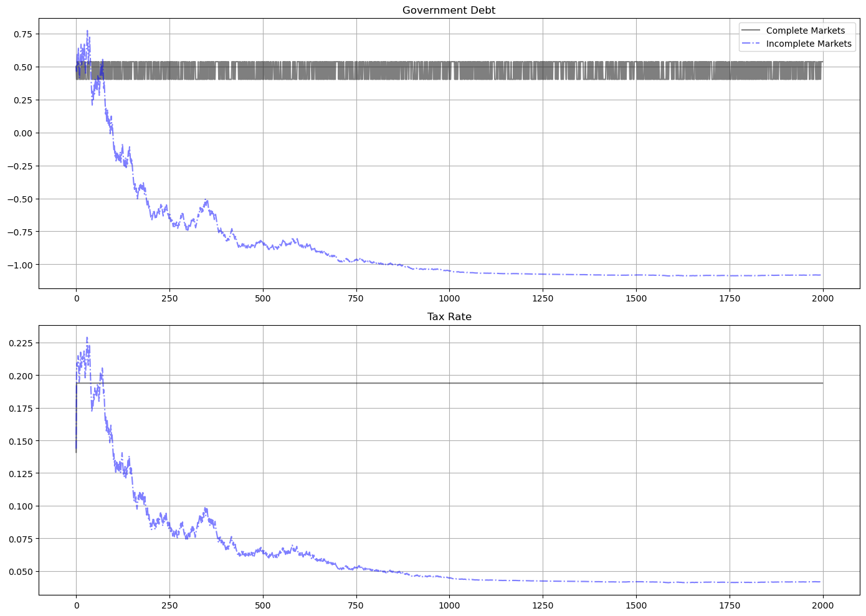Click the 0.00 y-axis tick in debt plot
Screen dimensions: 866x616
click(23, 133)
